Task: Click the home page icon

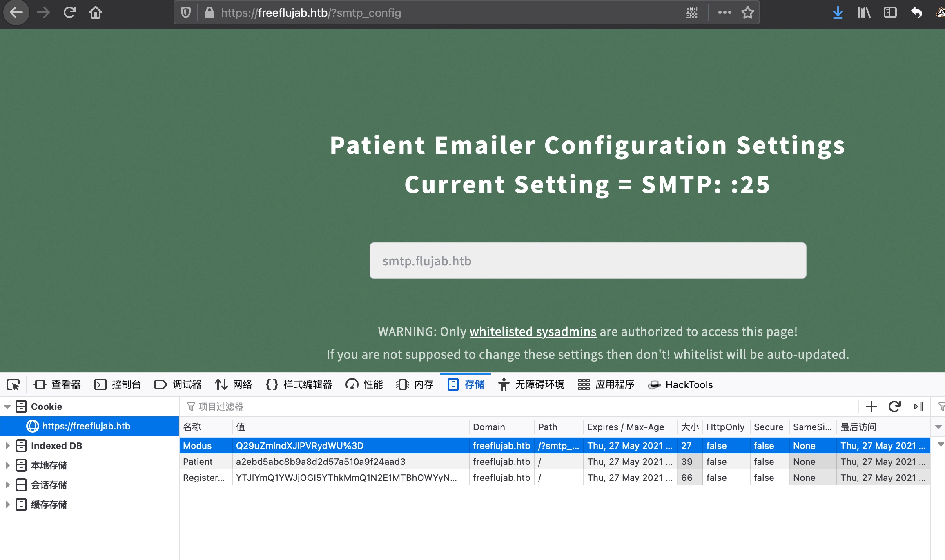Action: click(96, 13)
